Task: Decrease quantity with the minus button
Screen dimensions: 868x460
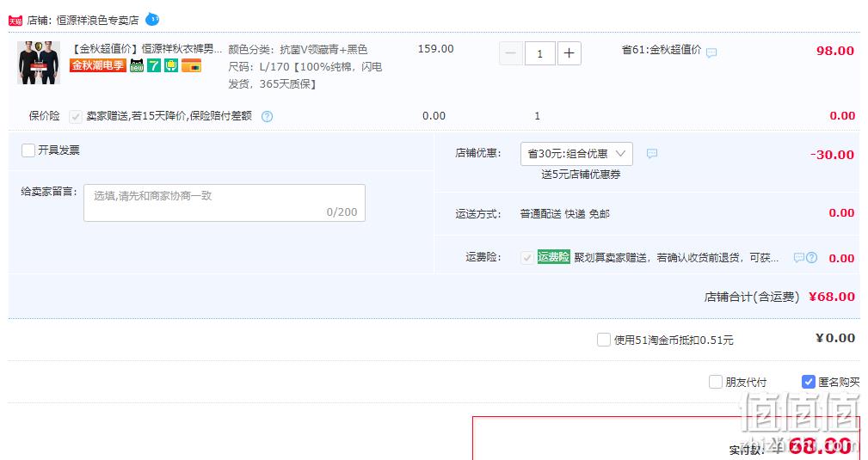Action: point(511,53)
